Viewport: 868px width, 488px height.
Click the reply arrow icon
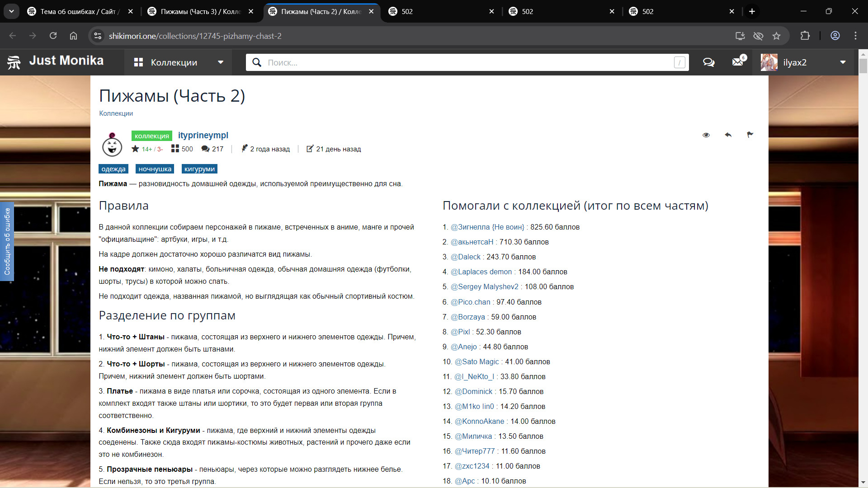(x=728, y=135)
